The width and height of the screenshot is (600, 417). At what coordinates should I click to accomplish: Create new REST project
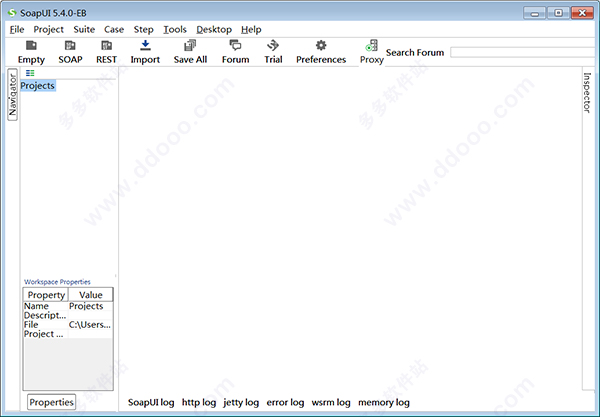tap(106, 52)
